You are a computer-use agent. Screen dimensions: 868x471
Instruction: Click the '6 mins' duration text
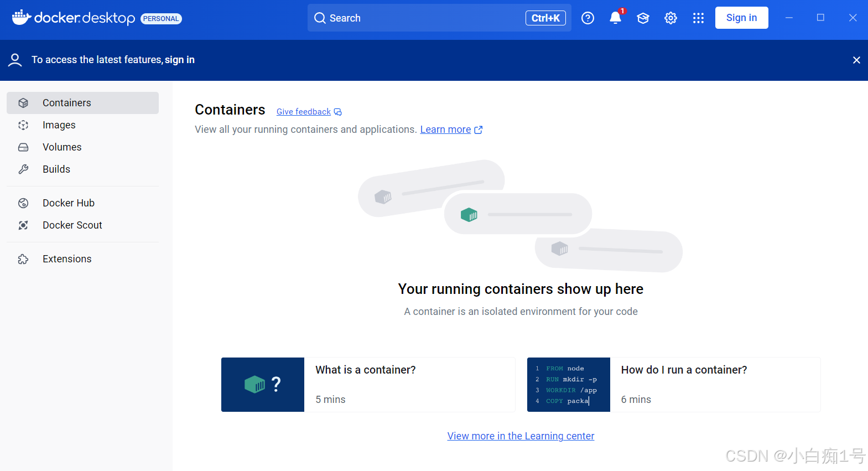(x=636, y=400)
